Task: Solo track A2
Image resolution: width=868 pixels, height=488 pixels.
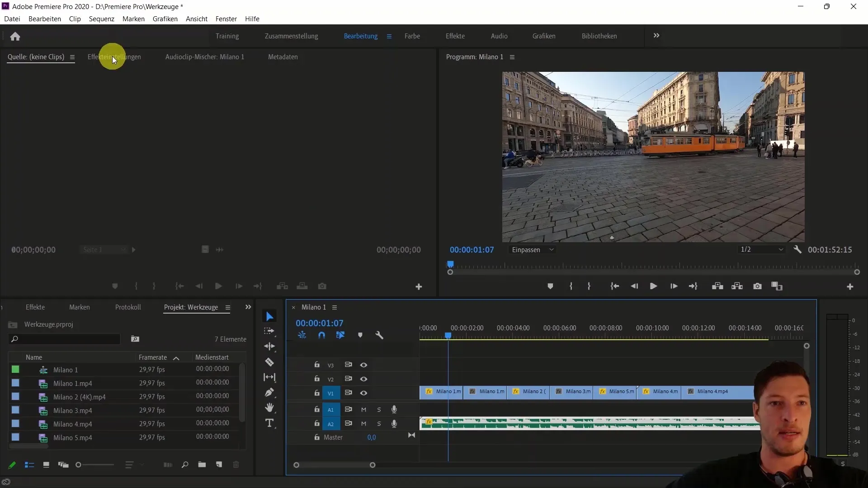Action: (x=379, y=424)
